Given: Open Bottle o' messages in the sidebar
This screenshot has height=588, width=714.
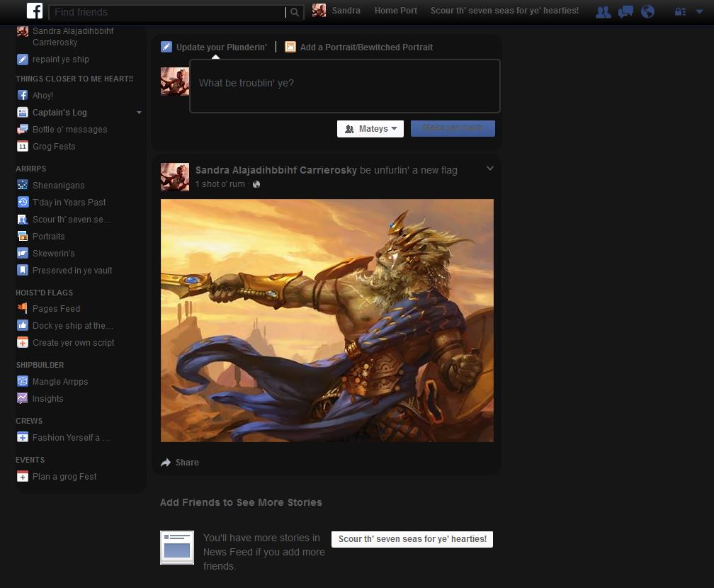Looking at the screenshot, I should click(x=69, y=129).
